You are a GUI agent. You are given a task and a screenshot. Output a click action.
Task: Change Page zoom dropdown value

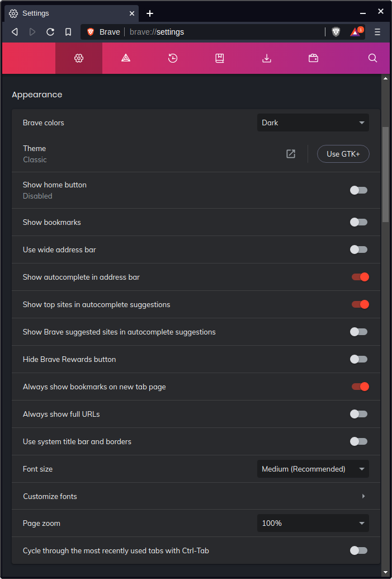tap(313, 523)
